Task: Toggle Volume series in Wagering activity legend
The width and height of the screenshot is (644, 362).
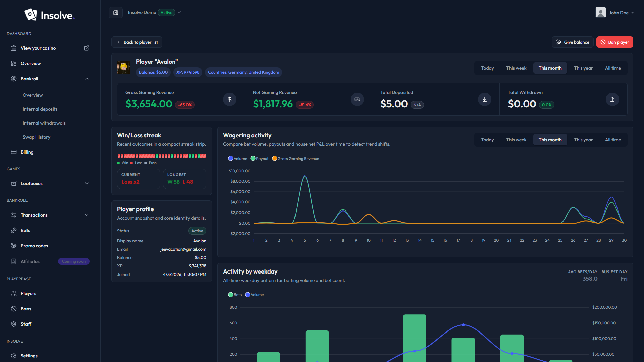Action: pyautogui.click(x=237, y=159)
